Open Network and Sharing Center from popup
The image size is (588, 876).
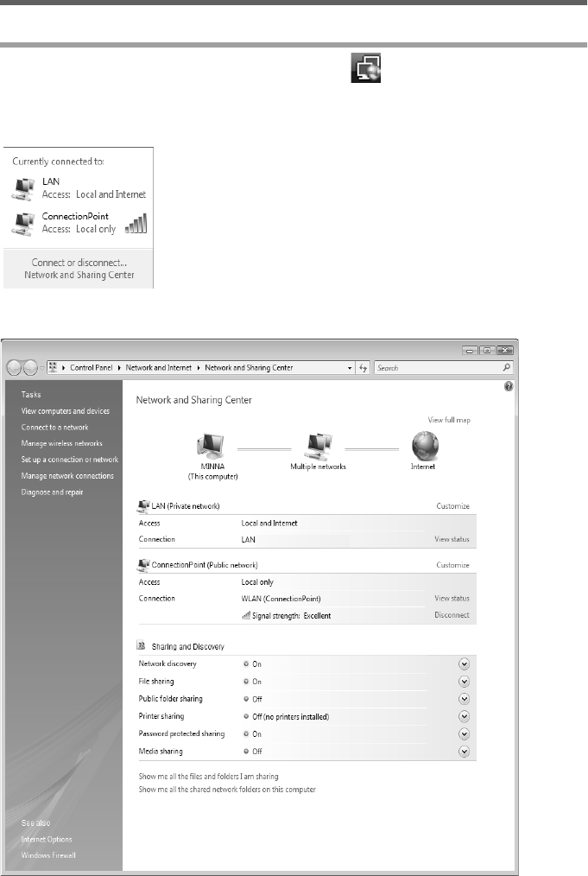(x=79, y=275)
